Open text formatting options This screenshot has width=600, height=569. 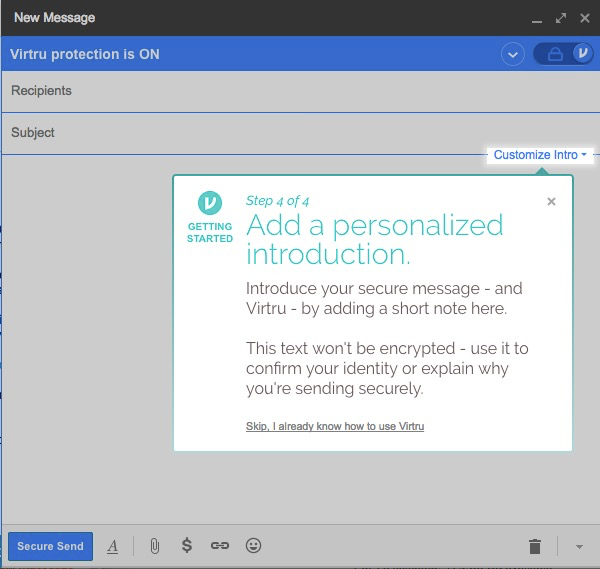113,546
